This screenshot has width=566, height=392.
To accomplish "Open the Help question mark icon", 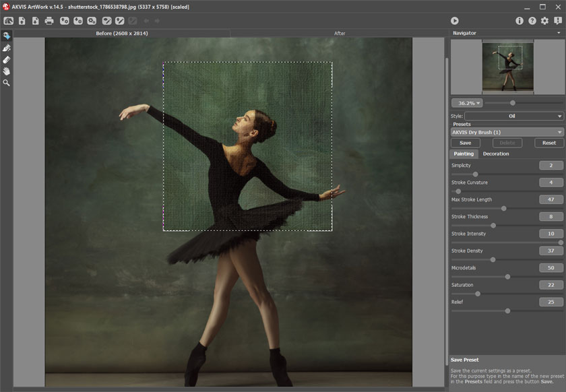I will click(532, 21).
